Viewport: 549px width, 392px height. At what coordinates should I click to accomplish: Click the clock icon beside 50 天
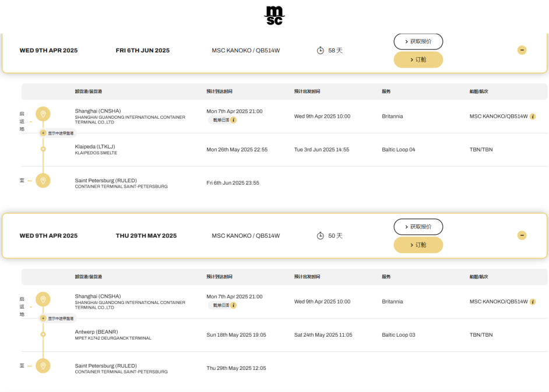(x=321, y=236)
